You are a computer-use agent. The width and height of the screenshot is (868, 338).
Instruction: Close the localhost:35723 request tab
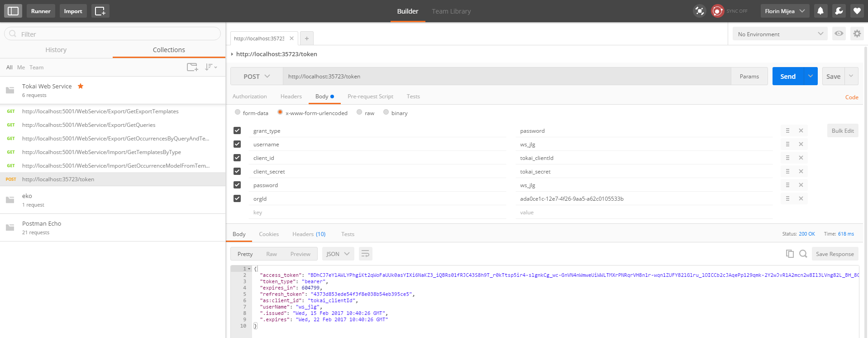[x=291, y=39]
